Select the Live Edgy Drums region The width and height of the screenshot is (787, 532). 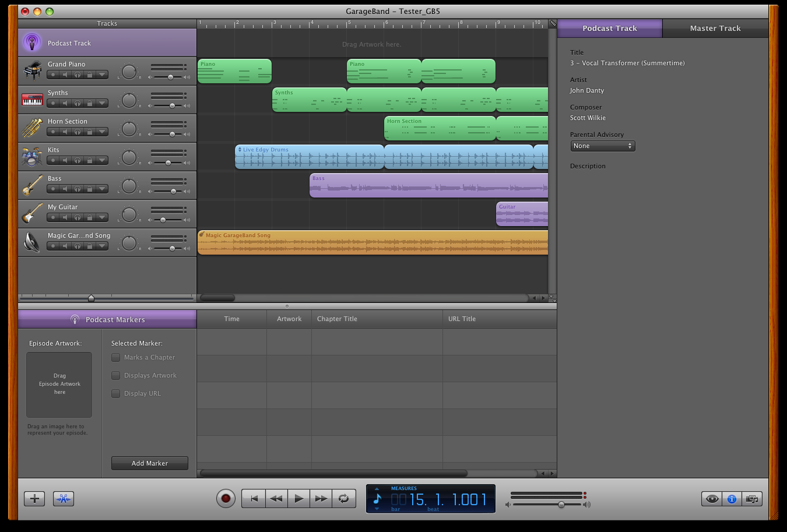(310, 157)
